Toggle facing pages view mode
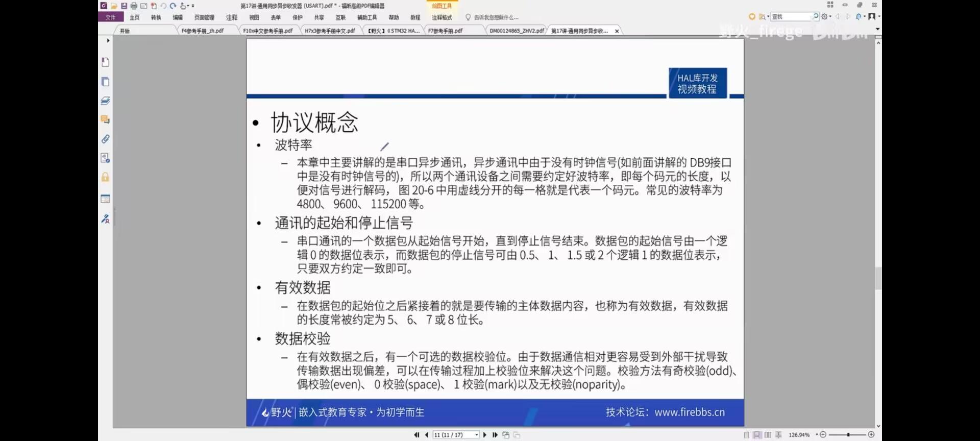Viewport: 980px width, 441px height. (768, 435)
